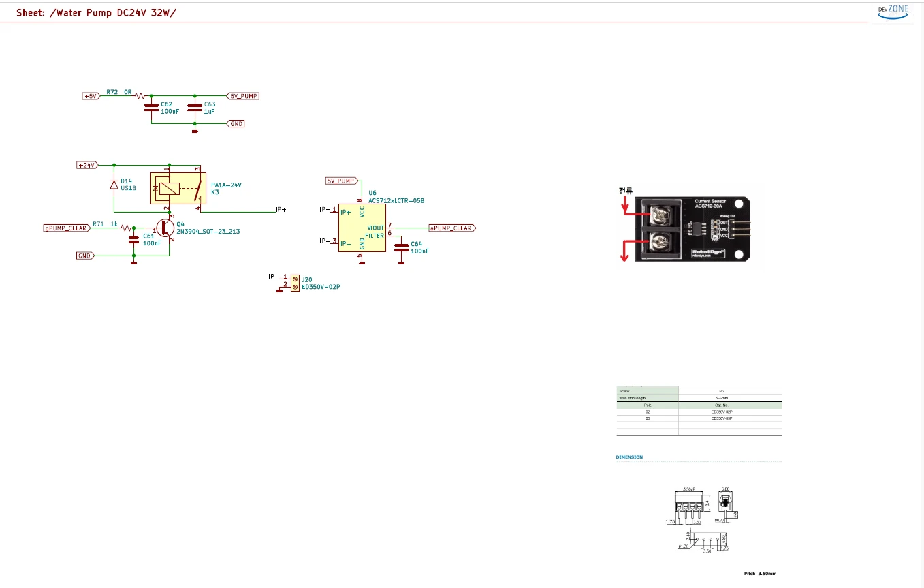Select the R71 resistor symbol

point(127,228)
